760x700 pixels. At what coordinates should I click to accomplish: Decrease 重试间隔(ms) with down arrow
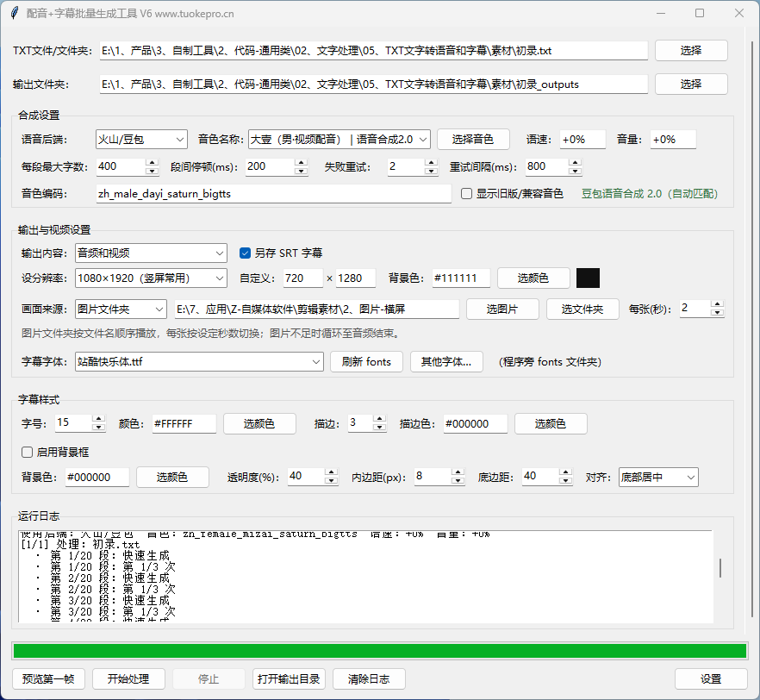click(575, 171)
